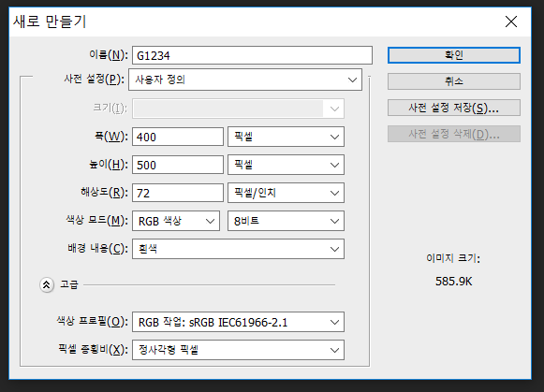Collapse the 고급 advanced section icon
544x392 pixels.
(x=47, y=285)
